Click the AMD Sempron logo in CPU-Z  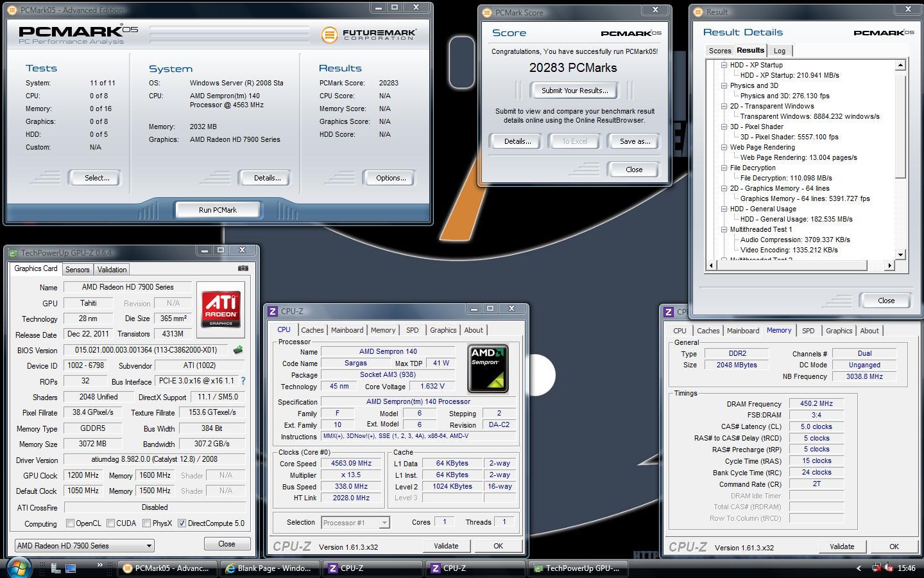point(488,369)
